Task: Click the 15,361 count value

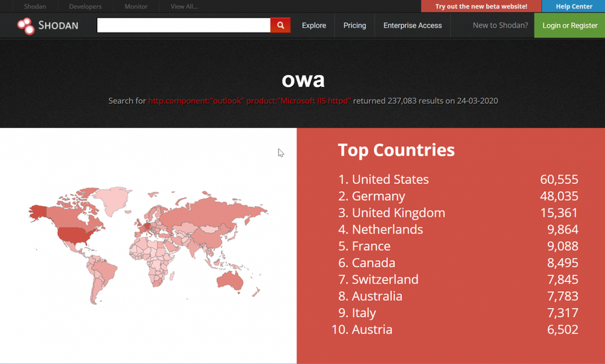Action: 559,213
